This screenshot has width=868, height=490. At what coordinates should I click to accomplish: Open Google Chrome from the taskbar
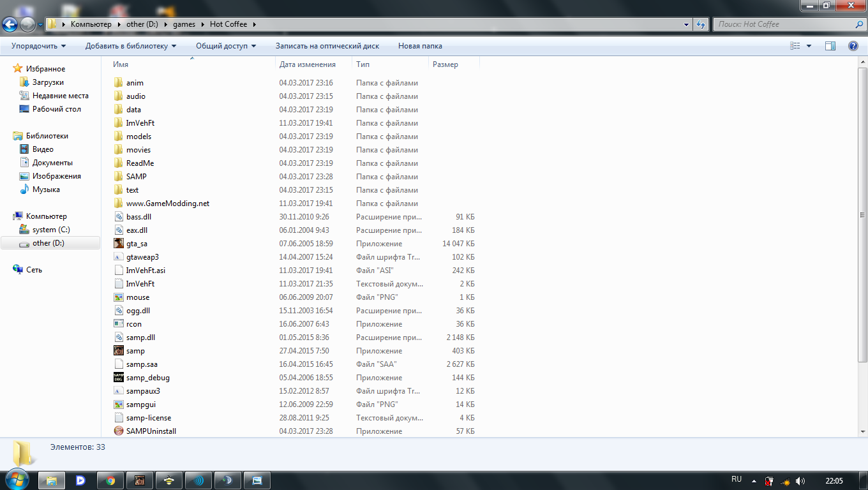pyautogui.click(x=110, y=480)
